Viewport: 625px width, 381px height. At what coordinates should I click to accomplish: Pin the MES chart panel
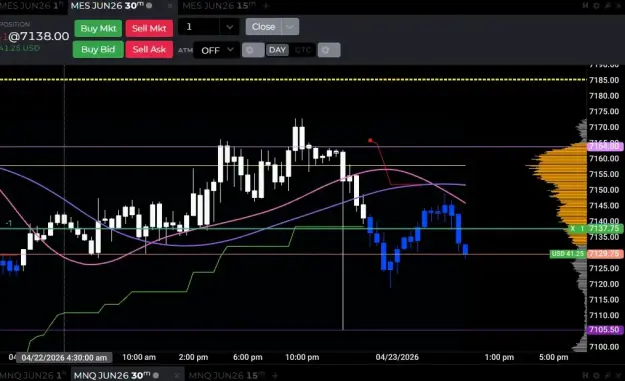[607, 6]
